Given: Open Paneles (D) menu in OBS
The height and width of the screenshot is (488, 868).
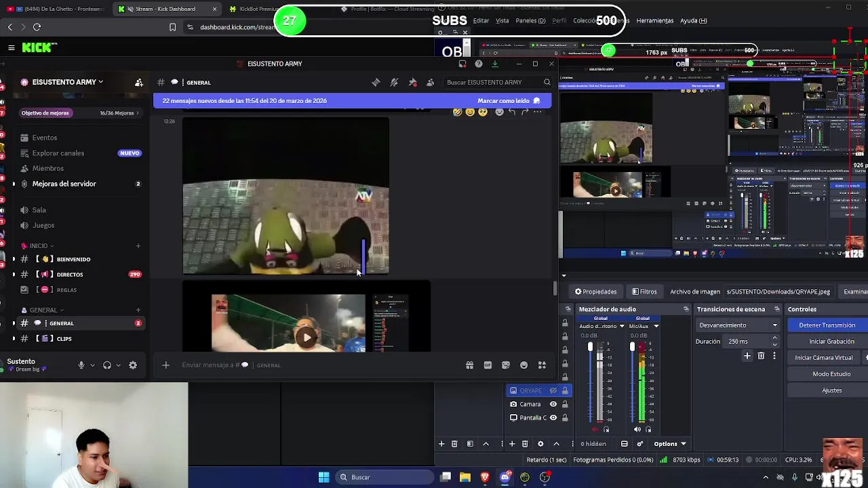Looking at the screenshot, I should pyautogui.click(x=530, y=20).
